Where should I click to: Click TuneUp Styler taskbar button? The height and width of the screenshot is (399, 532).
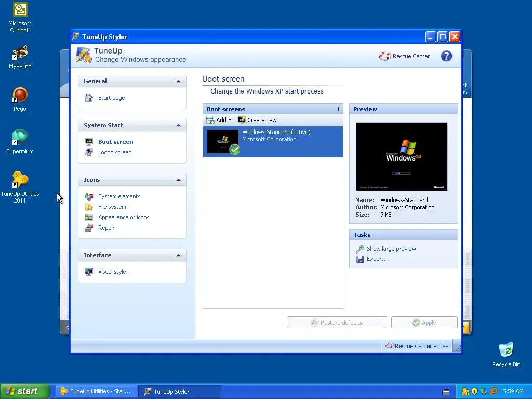tap(180, 392)
